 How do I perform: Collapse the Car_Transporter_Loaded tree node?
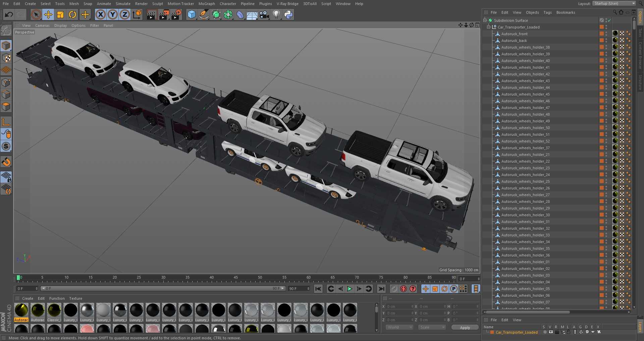coord(489,27)
